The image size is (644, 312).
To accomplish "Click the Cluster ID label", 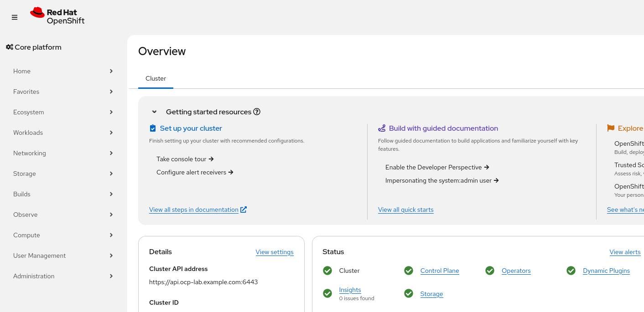I will click(164, 302).
